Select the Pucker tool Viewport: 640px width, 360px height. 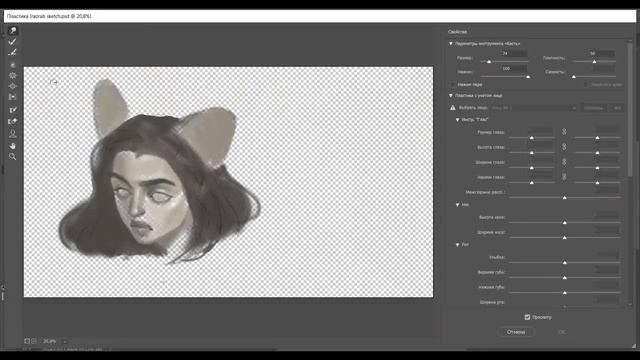pos(13,76)
